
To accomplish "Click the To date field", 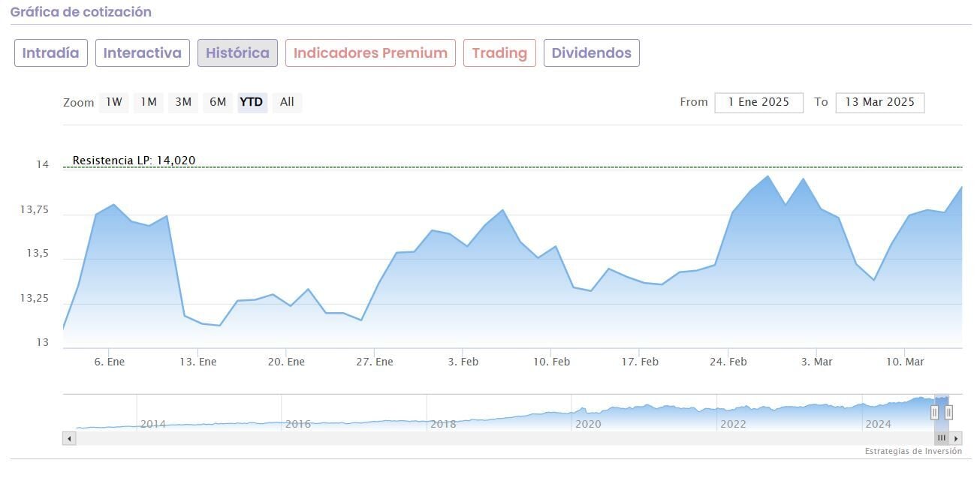I will pyautogui.click(x=879, y=103).
